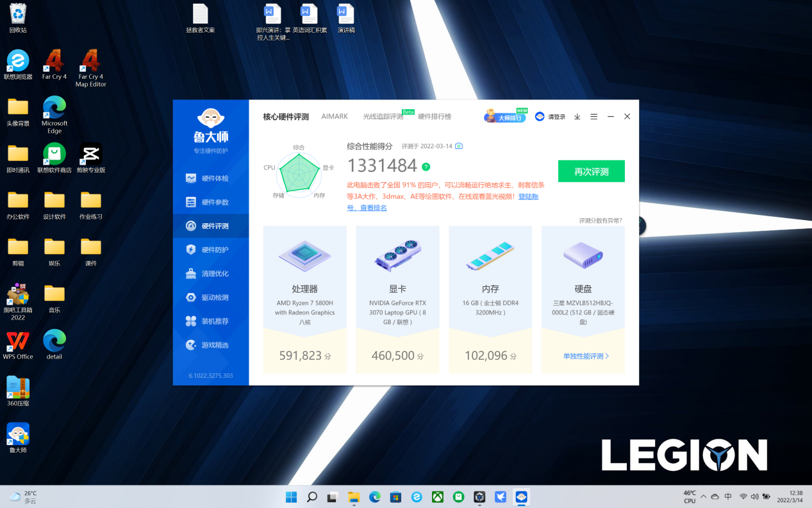Select the 图吧工具箱 2022 shortcut
The width and height of the screenshot is (812, 508).
click(x=18, y=301)
